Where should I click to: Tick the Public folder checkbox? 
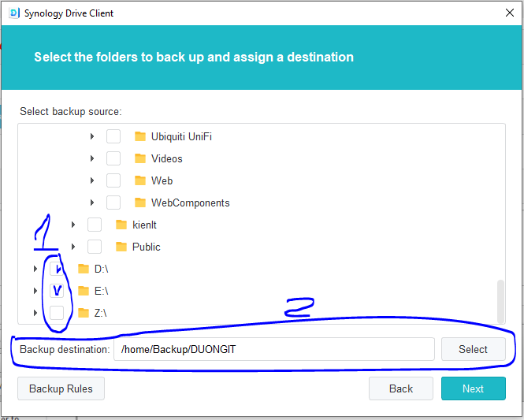click(95, 247)
